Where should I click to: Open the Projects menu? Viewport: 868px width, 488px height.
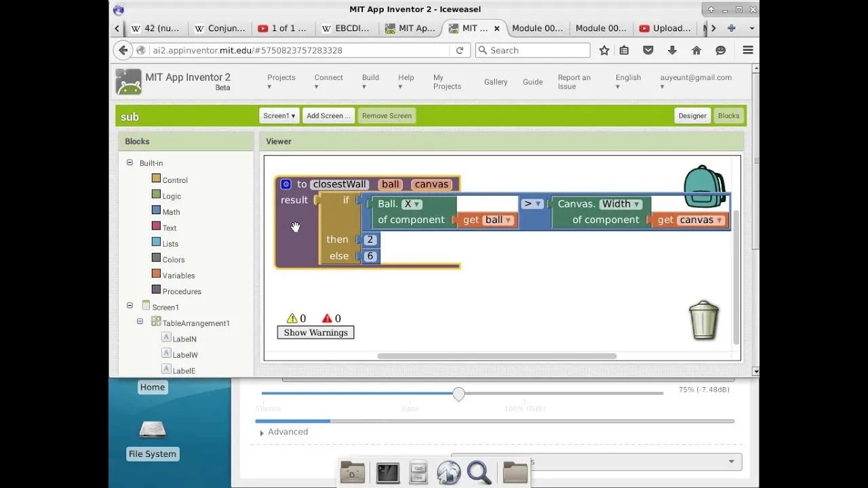pyautogui.click(x=281, y=81)
